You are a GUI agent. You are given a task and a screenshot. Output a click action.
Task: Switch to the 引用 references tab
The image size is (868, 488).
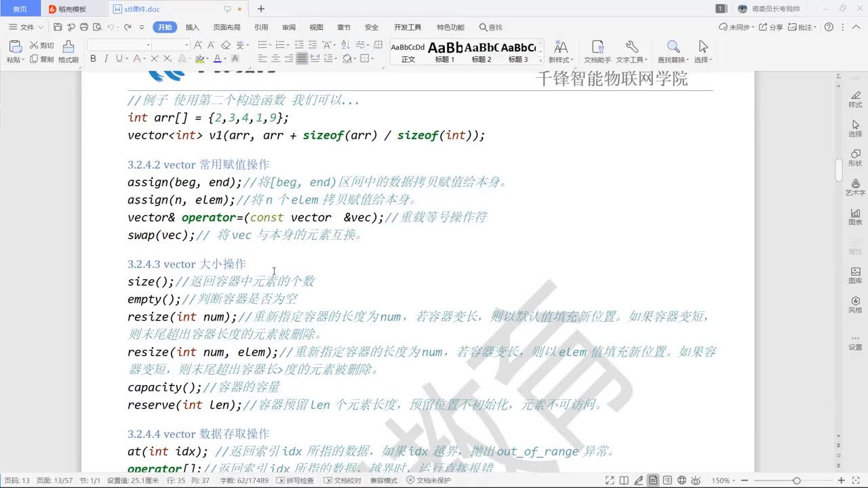coord(261,27)
